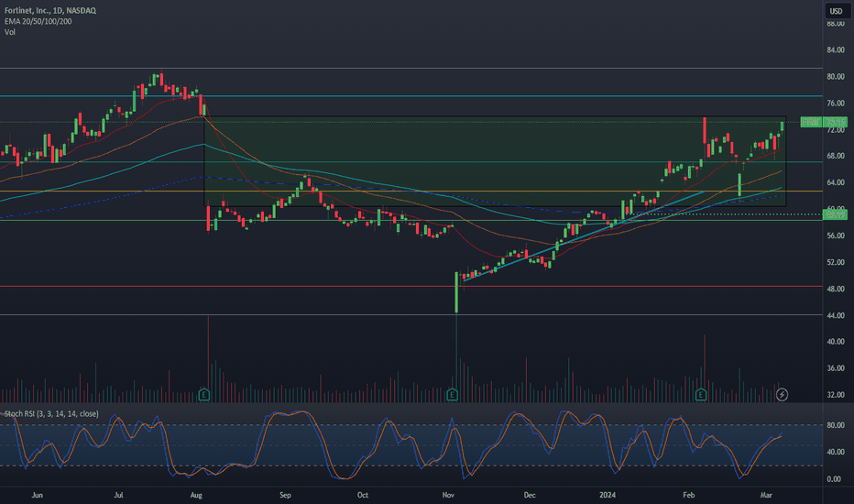The width and height of the screenshot is (854, 504).
Task: Click the FTNT last price label 73.15
Action: (x=824, y=122)
